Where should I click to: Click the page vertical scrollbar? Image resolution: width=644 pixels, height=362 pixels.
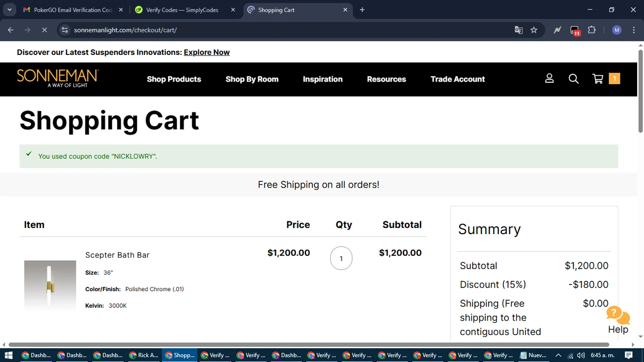(x=641, y=91)
